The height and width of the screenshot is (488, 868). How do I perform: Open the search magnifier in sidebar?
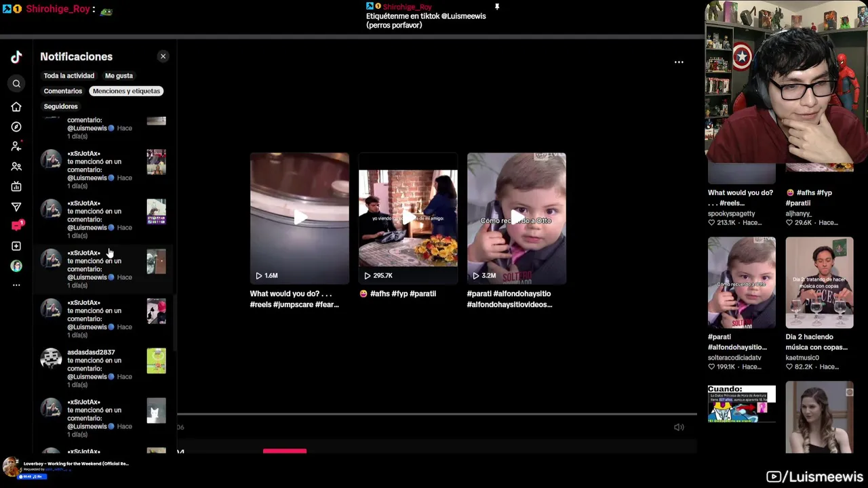(16, 84)
